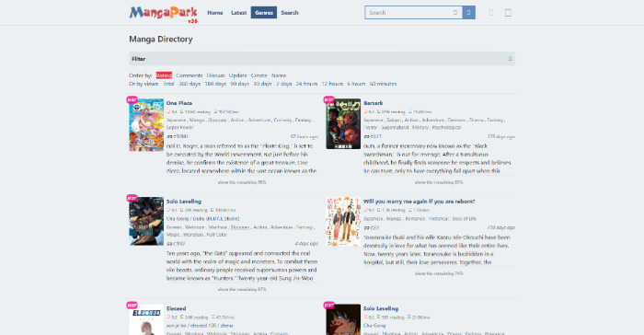Order by Update
The height and width of the screenshot is (335, 644).
[x=237, y=75]
